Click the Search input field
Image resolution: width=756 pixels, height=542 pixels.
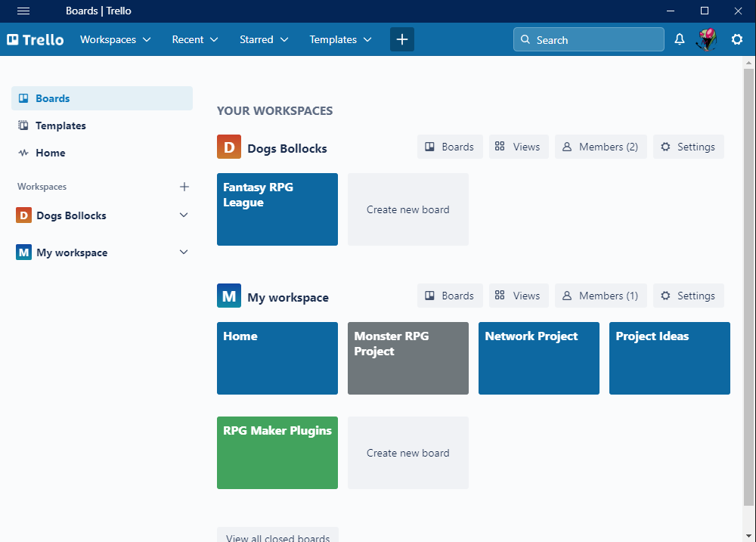(589, 39)
